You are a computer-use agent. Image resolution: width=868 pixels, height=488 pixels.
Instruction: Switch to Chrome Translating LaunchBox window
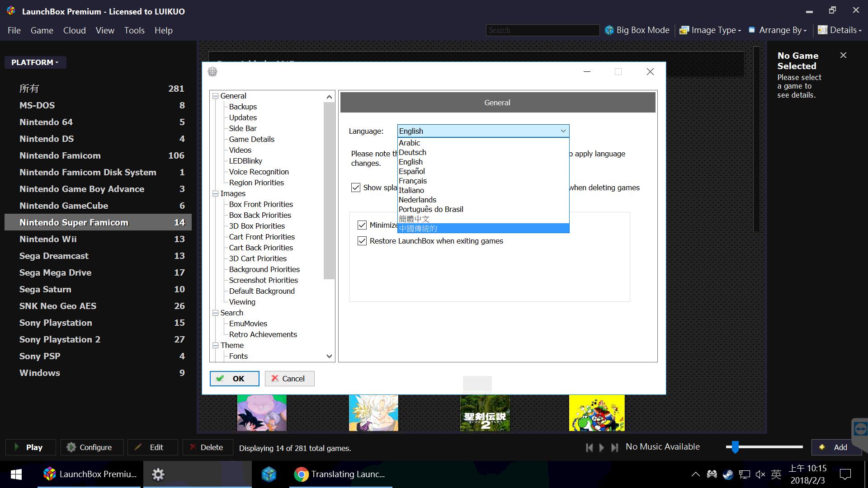point(340,474)
